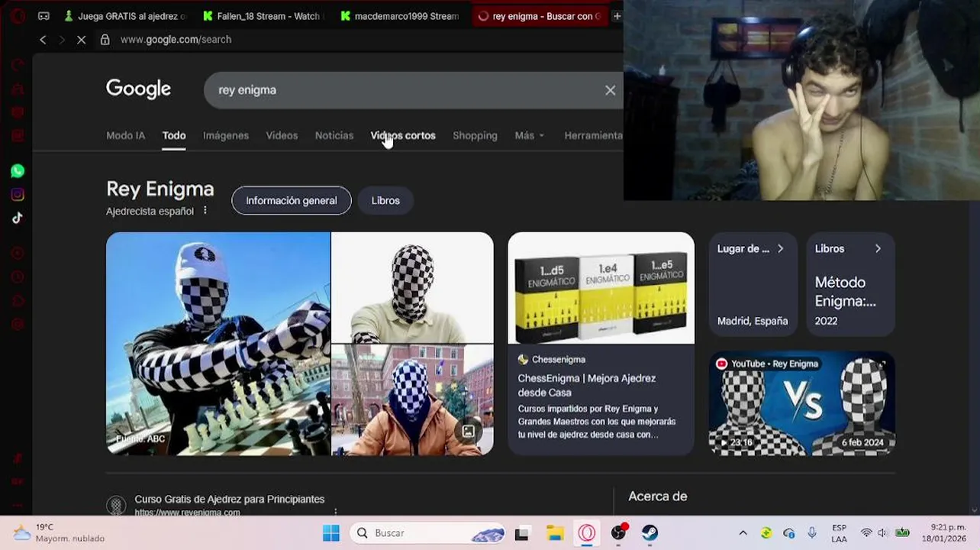Show hidden system tray icons
The image size is (980, 550).
[743, 532]
